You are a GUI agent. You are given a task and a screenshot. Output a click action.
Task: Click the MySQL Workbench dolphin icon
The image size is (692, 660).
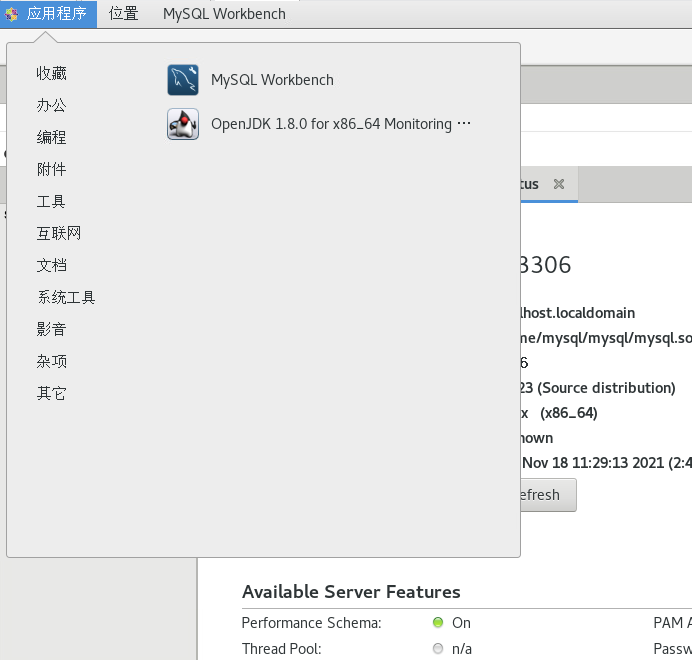[x=183, y=80]
